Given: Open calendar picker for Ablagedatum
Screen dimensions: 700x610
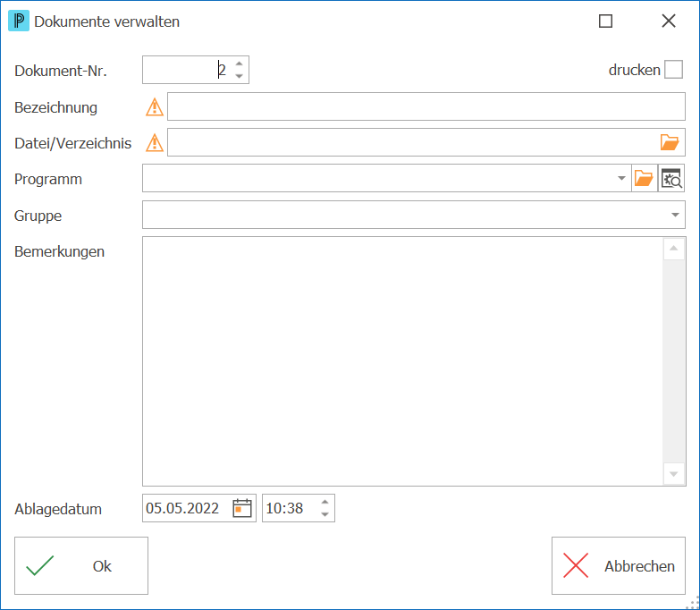Looking at the screenshot, I should (242, 508).
